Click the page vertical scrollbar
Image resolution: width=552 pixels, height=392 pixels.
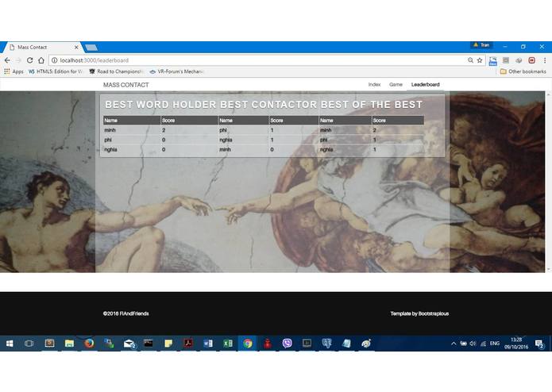[x=548, y=182]
